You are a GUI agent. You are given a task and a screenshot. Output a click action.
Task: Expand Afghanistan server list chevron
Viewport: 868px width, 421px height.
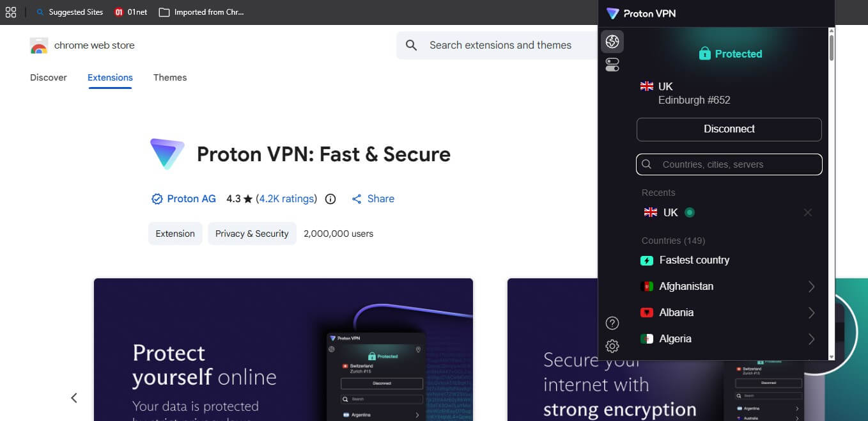point(811,287)
